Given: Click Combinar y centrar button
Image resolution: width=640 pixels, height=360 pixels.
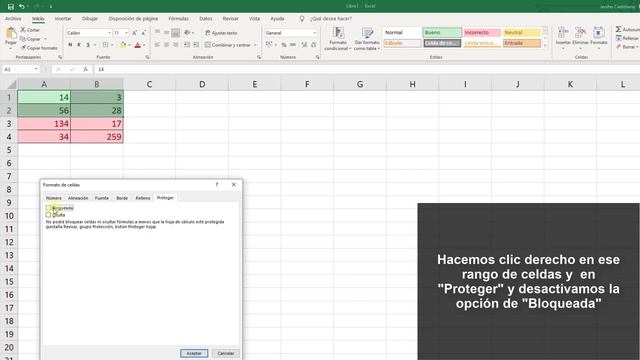Looking at the screenshot, I should pyautogui.click(x=228, y=45).
